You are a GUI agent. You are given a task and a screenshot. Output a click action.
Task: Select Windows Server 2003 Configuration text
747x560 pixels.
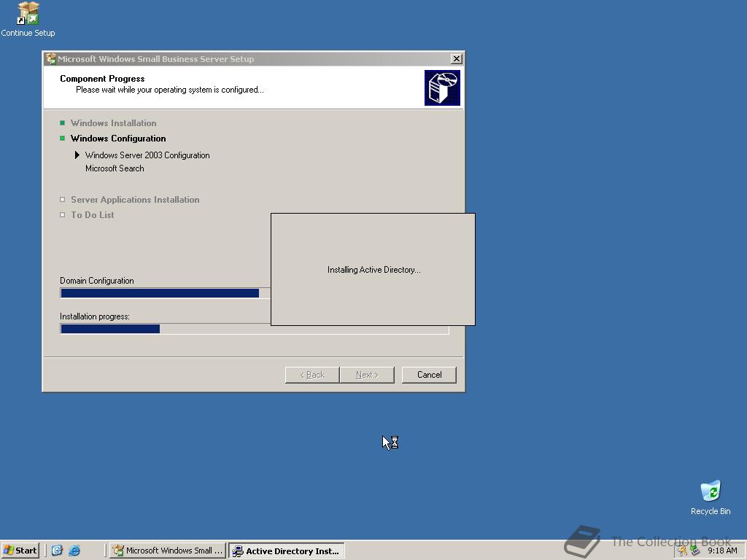pos(147,155)
